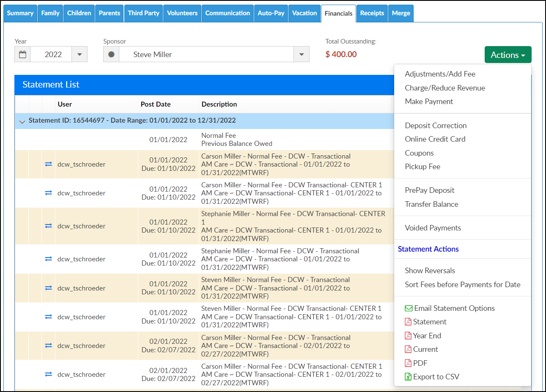Open Voided Payments from menu
Viewport: 546px width, 392px height.
pos(433,228)
